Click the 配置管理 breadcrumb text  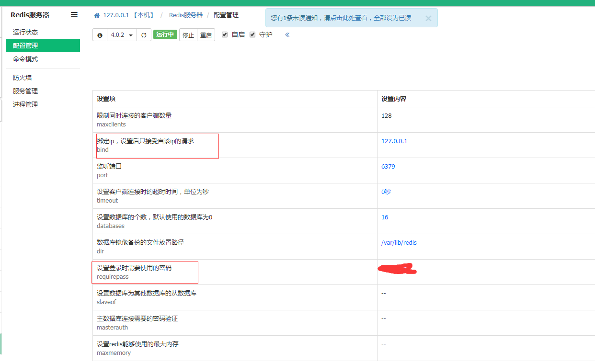tap(226, 15)
